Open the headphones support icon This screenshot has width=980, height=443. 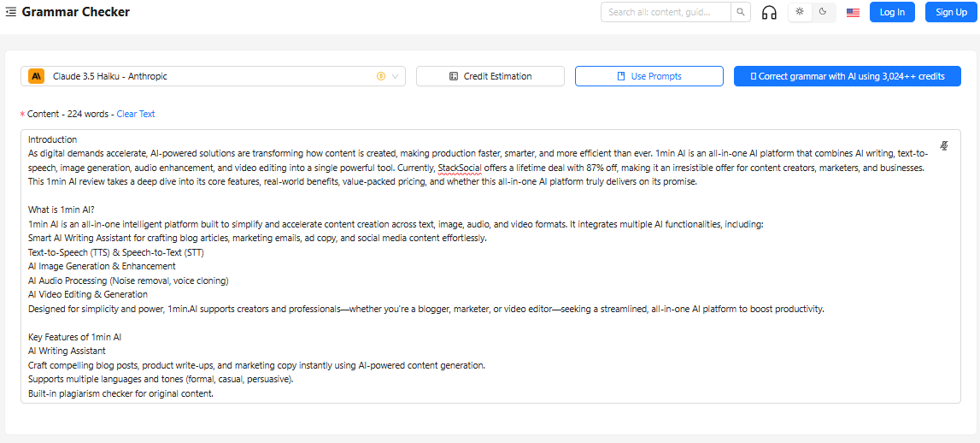point(769,13)
